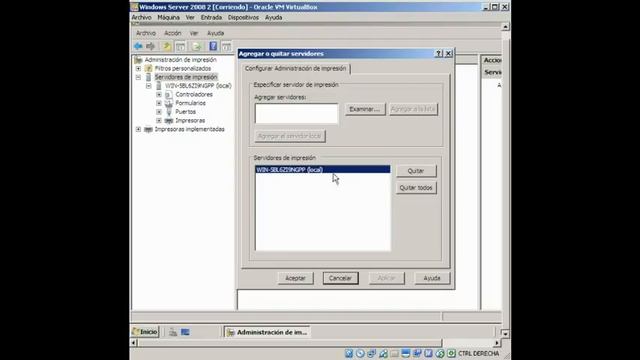
Task: Click the vertical scrollbar up arrow
Action: tap(505, 27)
